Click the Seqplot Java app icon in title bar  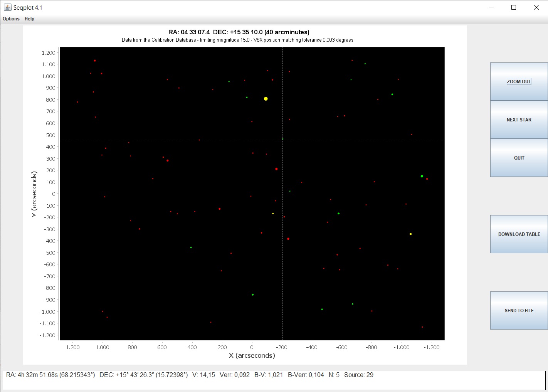[x=7, y=7]
